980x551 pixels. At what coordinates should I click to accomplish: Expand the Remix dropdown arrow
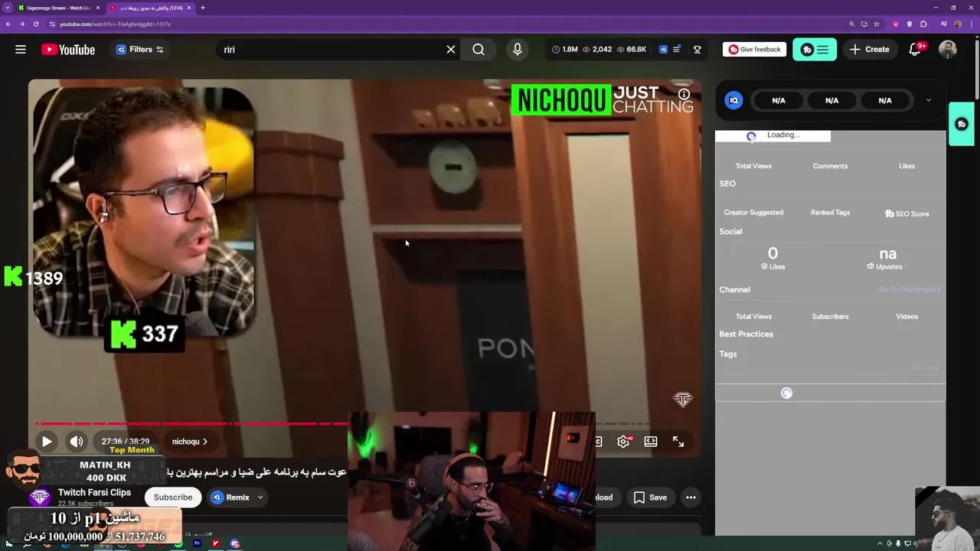(260, 497)
